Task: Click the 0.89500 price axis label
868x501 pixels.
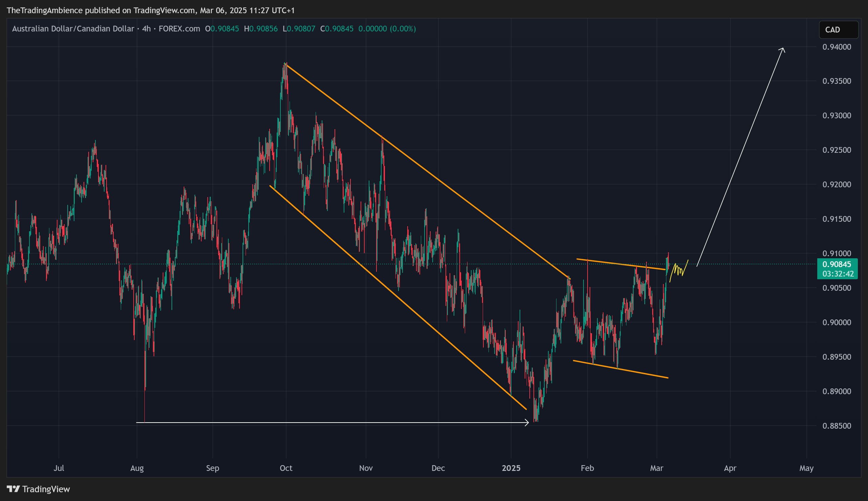Action: [837, 357]
